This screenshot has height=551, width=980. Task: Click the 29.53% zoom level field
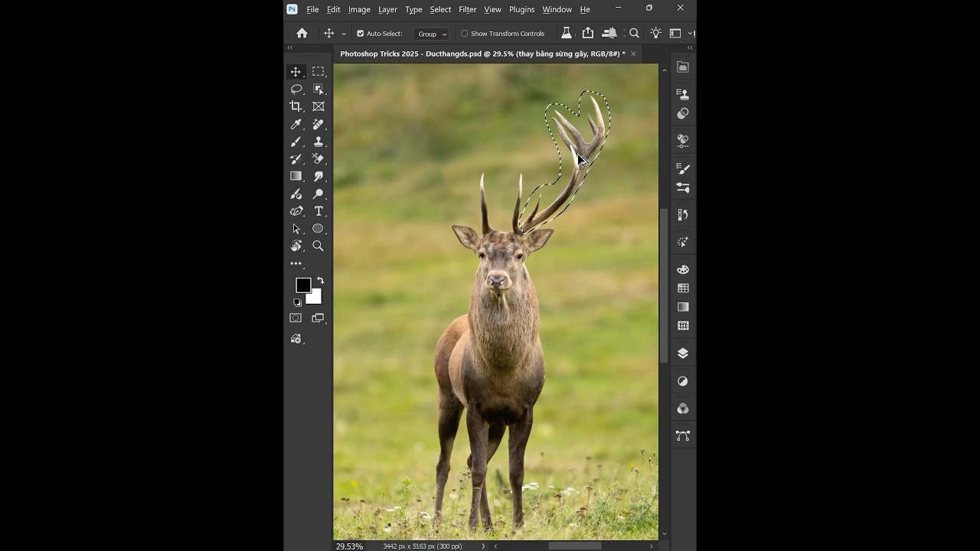click(350, 546)
